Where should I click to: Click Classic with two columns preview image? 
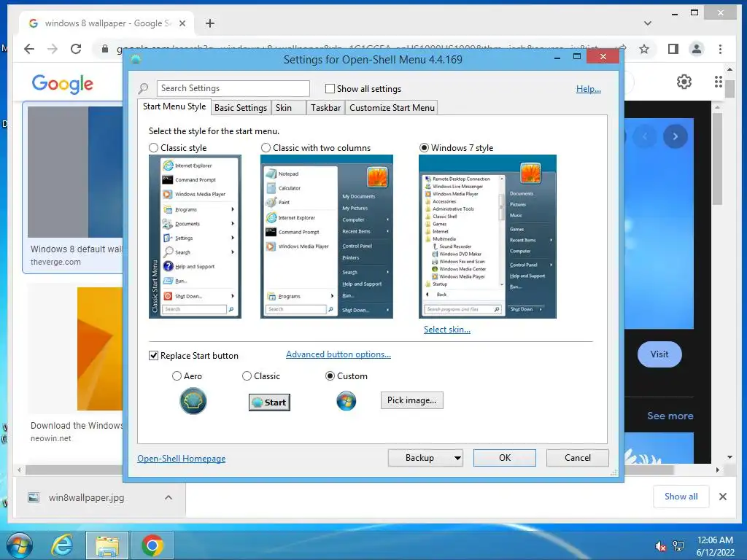327,237
